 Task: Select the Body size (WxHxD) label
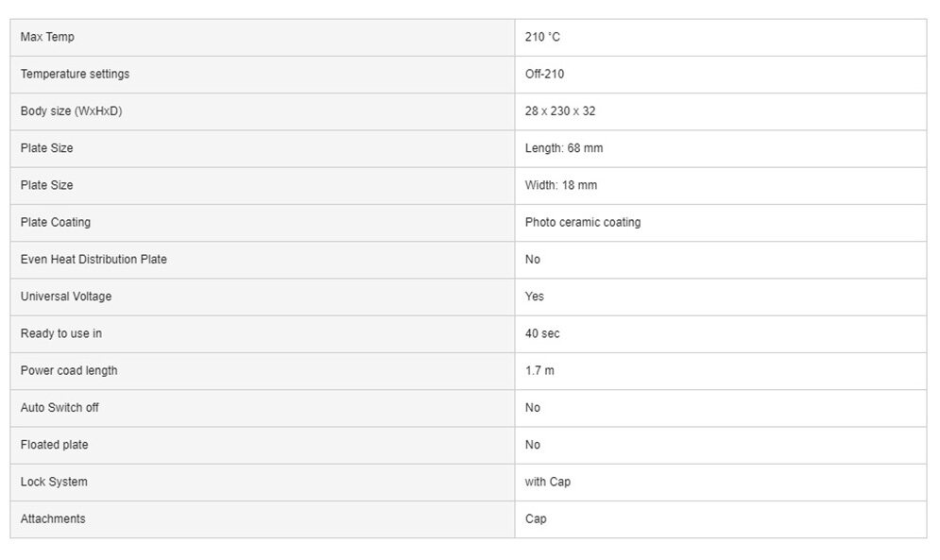pyautogui.click(x=71, y=110)
